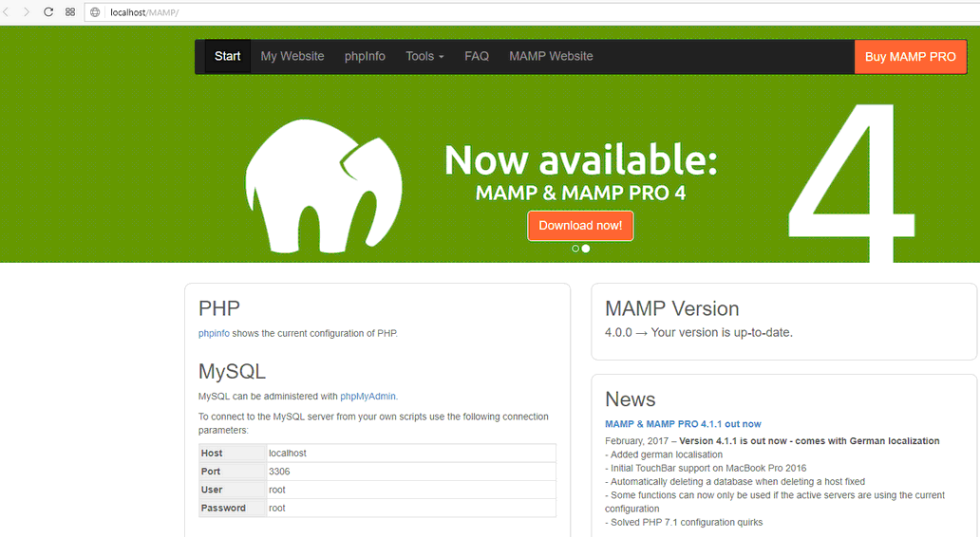
Task: Click the globe site info icon
Action: pyautogui.click(x=95, y=12)
